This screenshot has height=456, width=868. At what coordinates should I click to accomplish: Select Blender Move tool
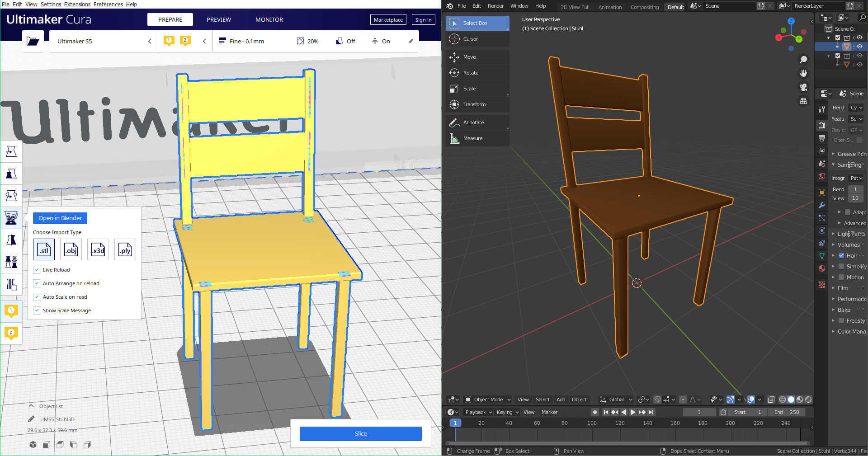[x=477, y=57]
